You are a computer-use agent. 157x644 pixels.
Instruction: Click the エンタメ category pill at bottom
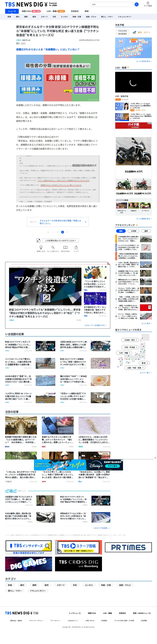(89, 585)
